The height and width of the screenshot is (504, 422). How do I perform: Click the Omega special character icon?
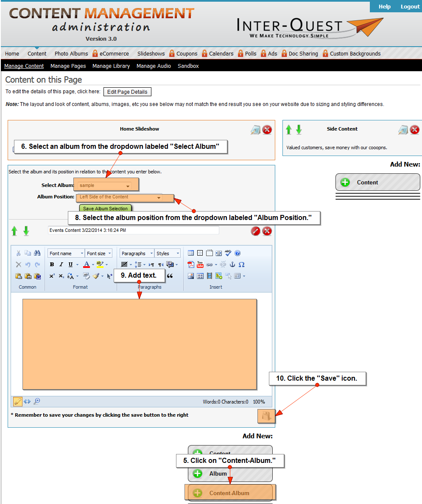241,265
